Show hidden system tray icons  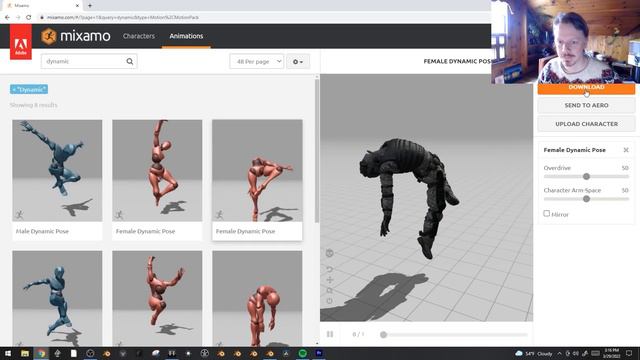coord(560,353)
